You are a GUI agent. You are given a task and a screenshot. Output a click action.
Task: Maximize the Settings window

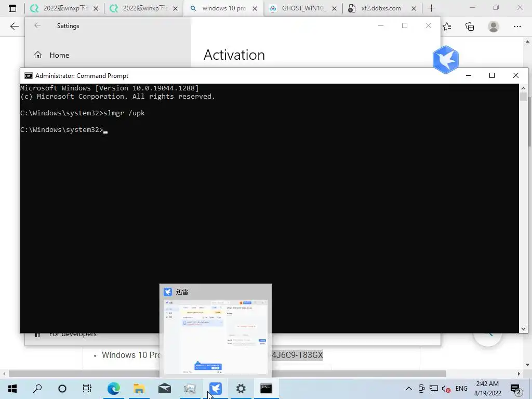pos(404,25)
